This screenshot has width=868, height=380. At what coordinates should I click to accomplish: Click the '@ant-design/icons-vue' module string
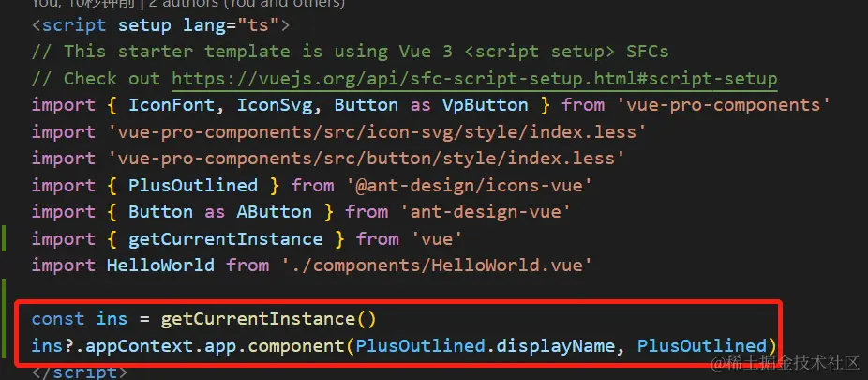coord(470,185)
